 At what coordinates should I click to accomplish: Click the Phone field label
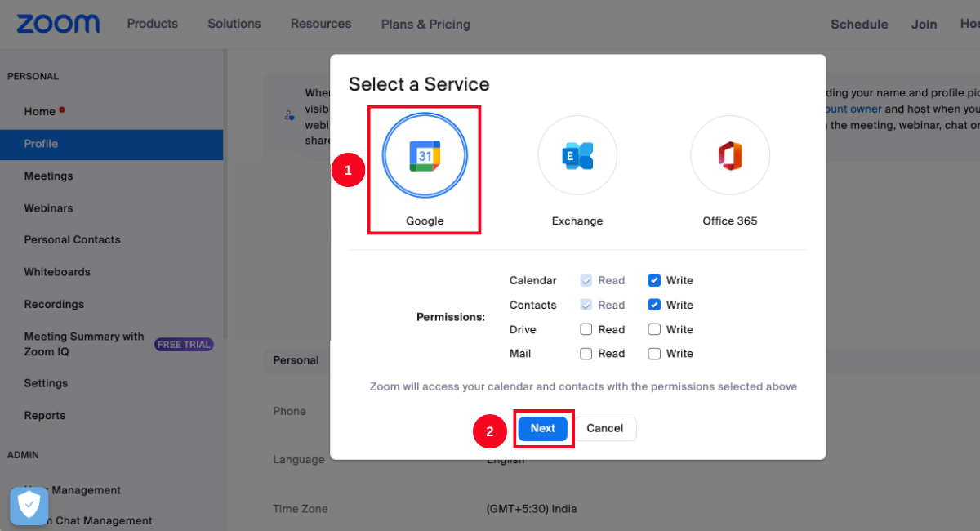coord(290,411)
